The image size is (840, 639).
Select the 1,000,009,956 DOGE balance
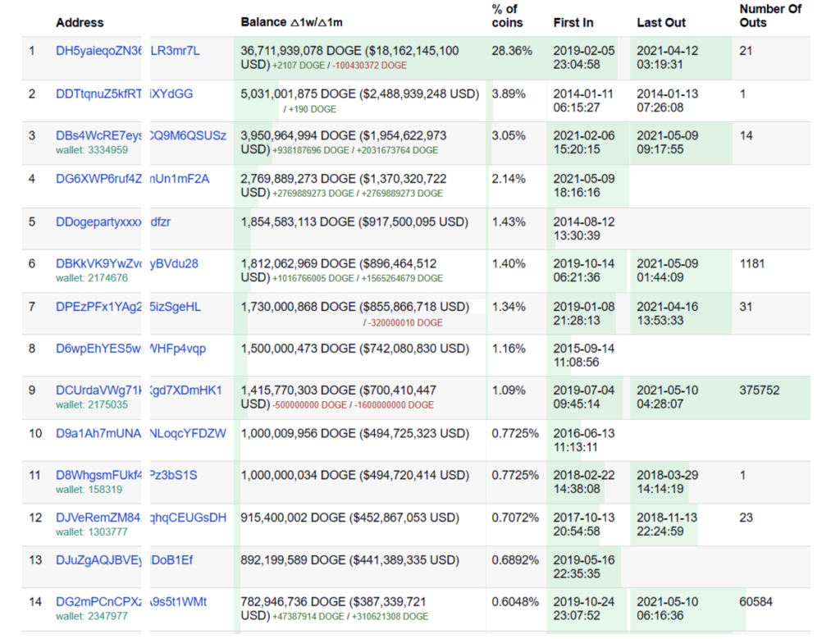click(299, 433)
